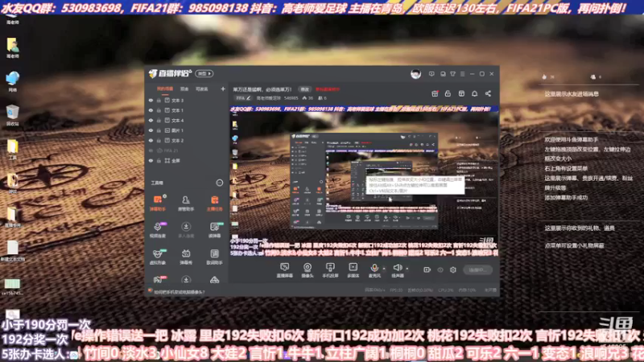The height and width of the screenshot is (362, 644).
Task: Select the 文本 4 layer row
Action: [x=187, y=120]
